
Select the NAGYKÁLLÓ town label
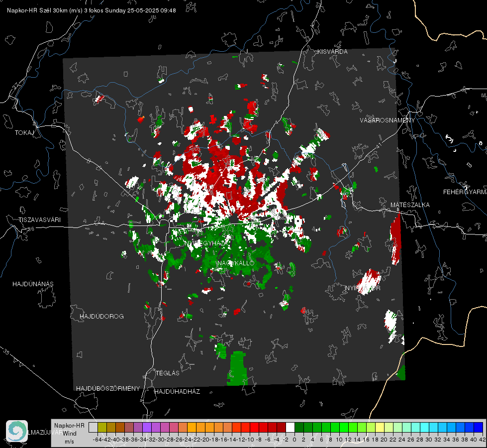[236, 263]
